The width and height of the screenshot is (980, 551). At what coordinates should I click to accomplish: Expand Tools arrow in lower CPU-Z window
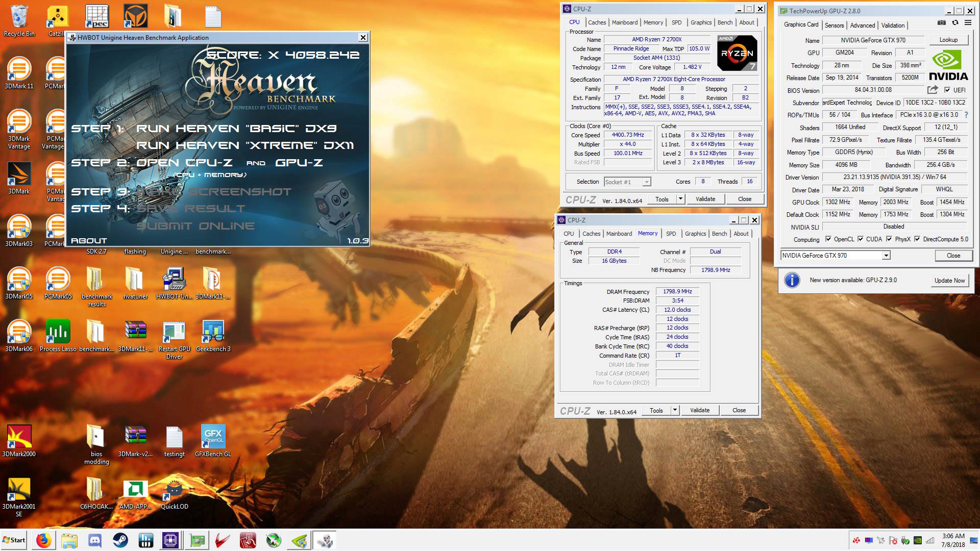(675, 410)
